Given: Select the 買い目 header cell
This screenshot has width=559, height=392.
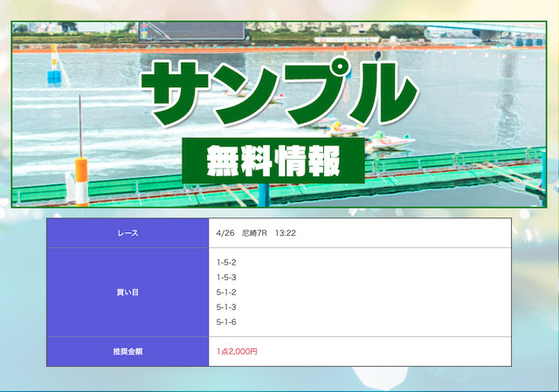Looking at the screenshot, I should click(x=128, y=292).
